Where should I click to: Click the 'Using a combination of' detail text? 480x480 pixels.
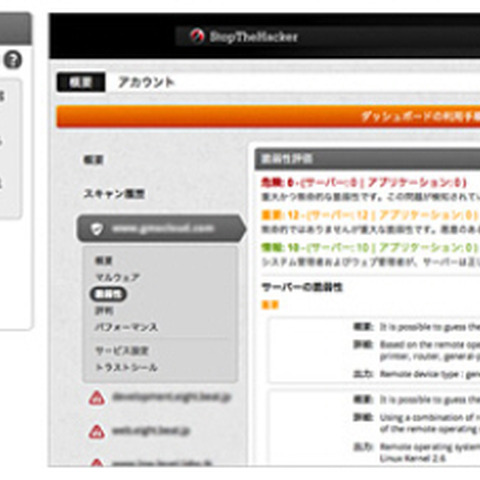[x=430, y=423]
